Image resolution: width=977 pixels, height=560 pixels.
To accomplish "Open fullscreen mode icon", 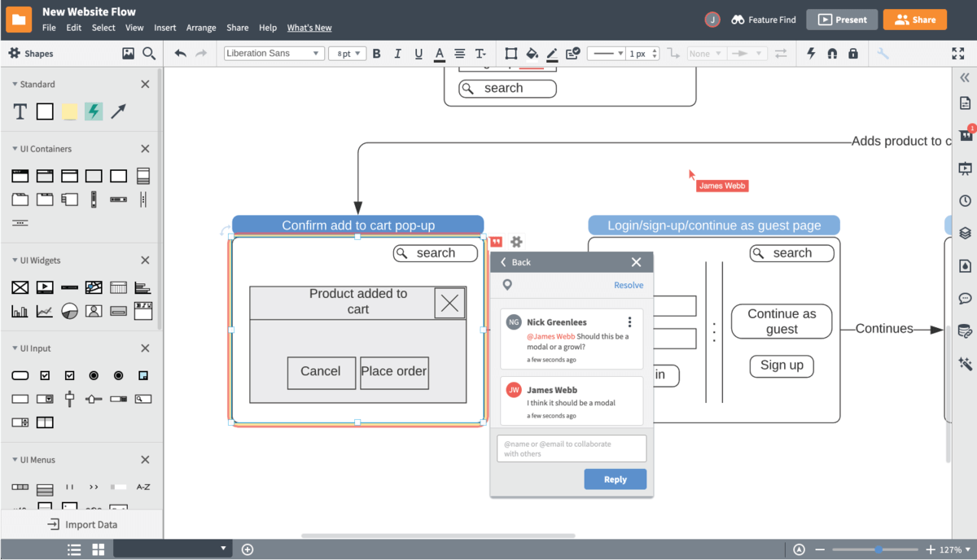I will (x=958, y=54).
